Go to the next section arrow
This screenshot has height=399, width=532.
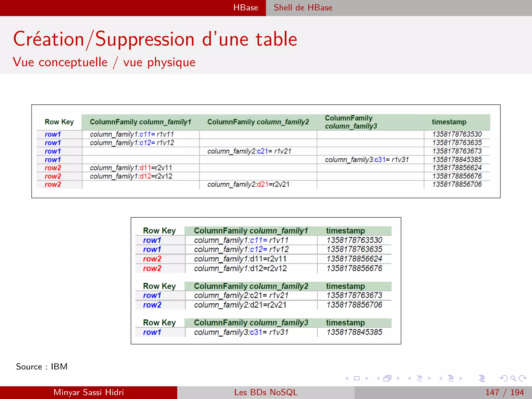tap(461, 378)
